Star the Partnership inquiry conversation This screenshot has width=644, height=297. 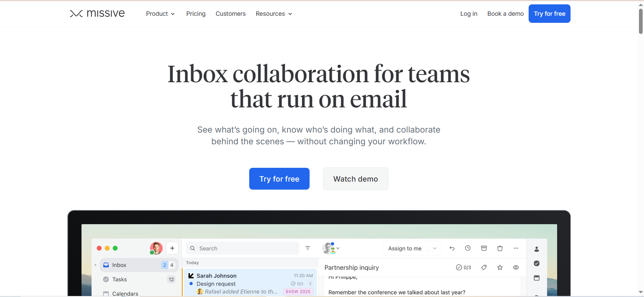point(500,267)
